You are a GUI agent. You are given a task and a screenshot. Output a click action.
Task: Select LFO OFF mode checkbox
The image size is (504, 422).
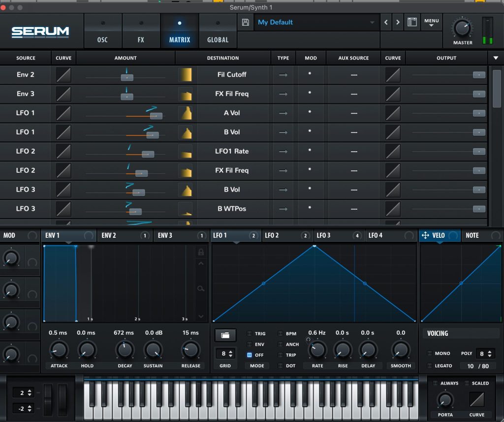click(250, 355)
